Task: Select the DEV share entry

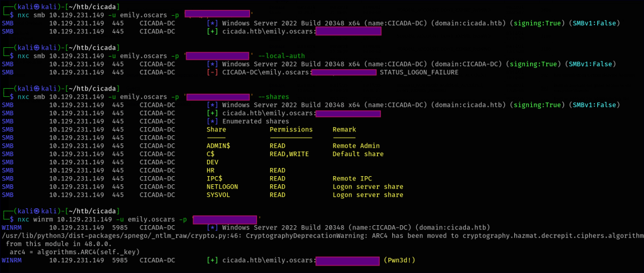Action: pyautogui.click(x=212, y=162)
